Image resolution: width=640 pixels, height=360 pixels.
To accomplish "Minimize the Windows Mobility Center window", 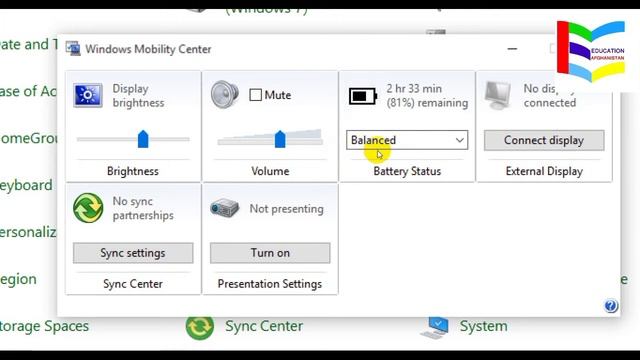I will [x=512, y=49].
